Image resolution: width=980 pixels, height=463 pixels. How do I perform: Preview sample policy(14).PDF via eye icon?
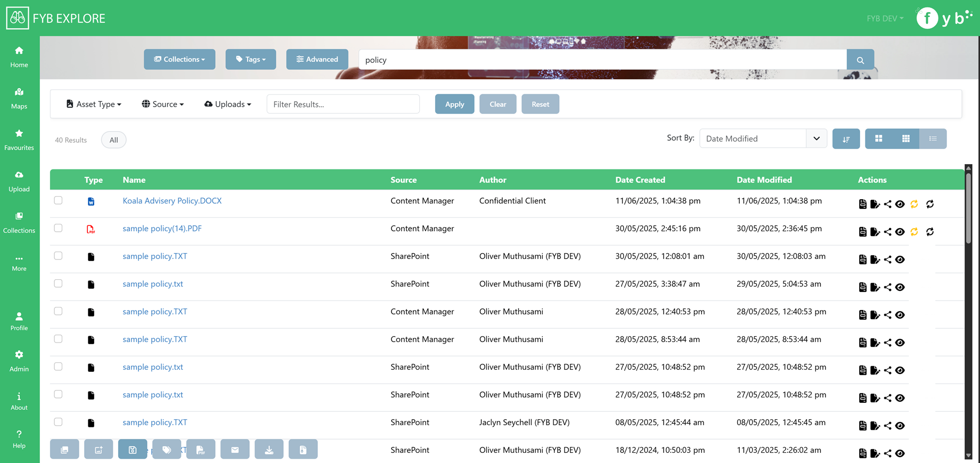[900, 232]
